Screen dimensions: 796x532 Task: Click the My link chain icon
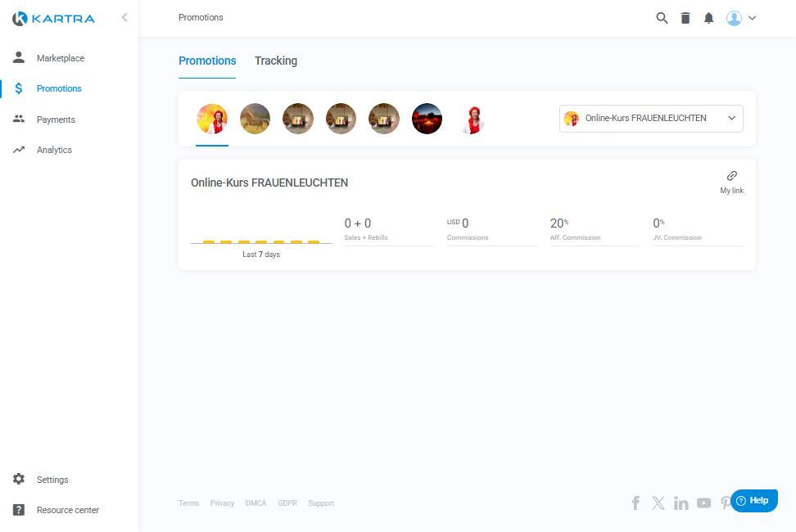(731, 176)
